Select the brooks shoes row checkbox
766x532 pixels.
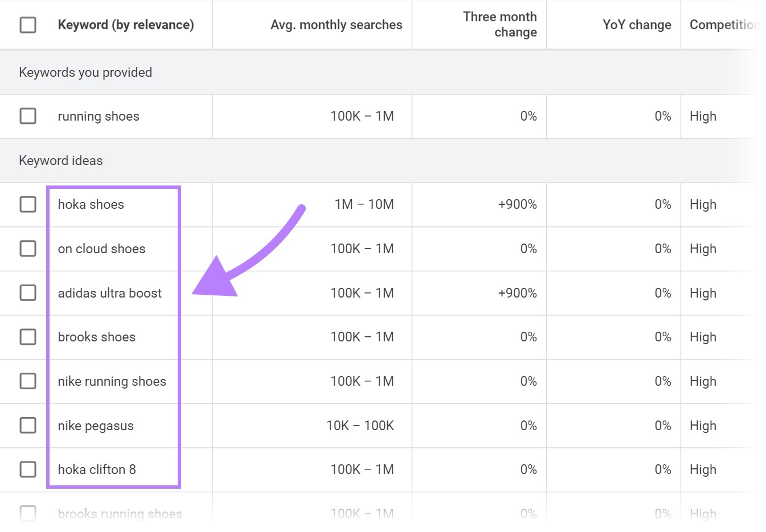click(x=28, y=337)
